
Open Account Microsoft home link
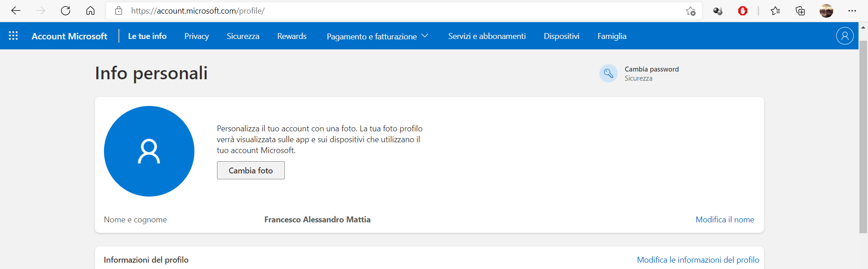tap(69, 36)
